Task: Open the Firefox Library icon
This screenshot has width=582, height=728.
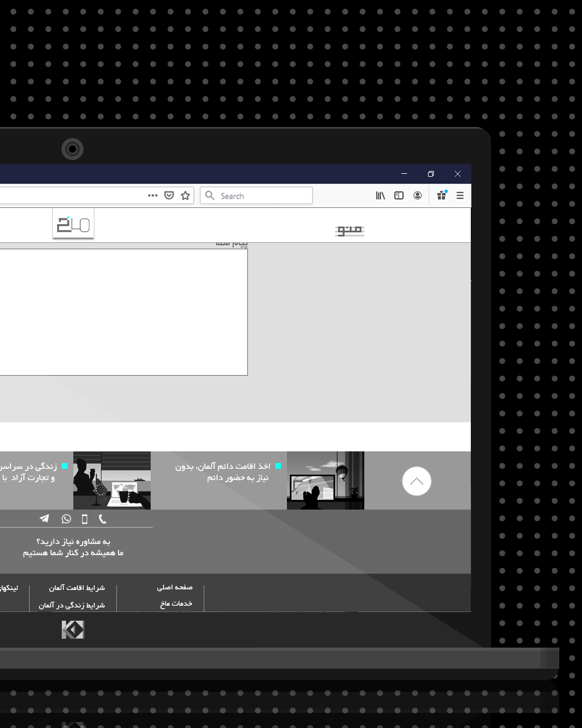Action: [380, 196]
